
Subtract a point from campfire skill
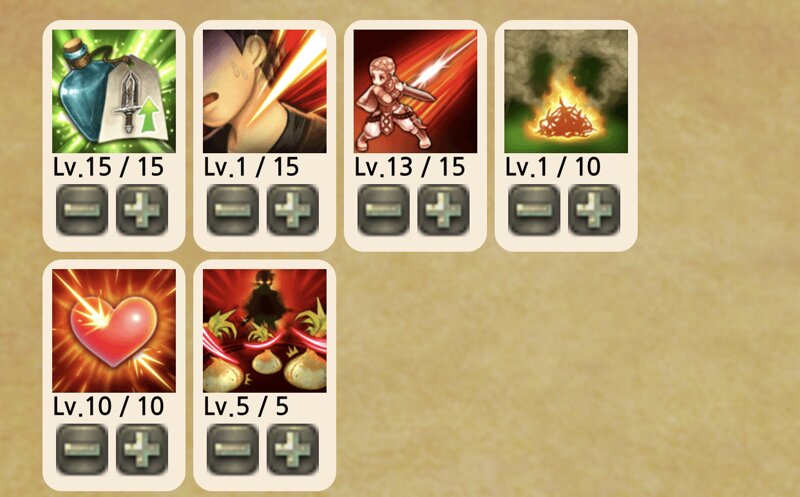[534, 210]
